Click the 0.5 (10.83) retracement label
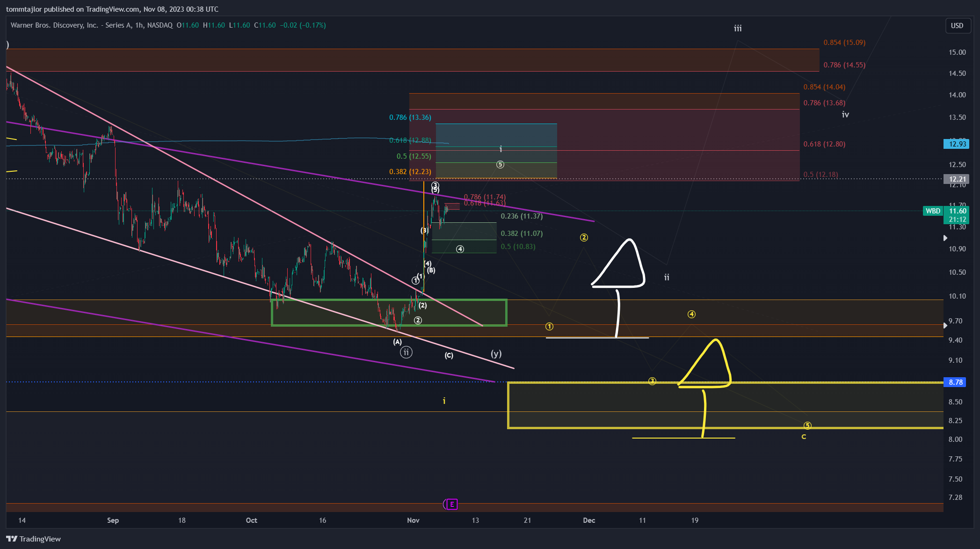Viewport: 980px width, 549px height. click(x=518, y=247)
